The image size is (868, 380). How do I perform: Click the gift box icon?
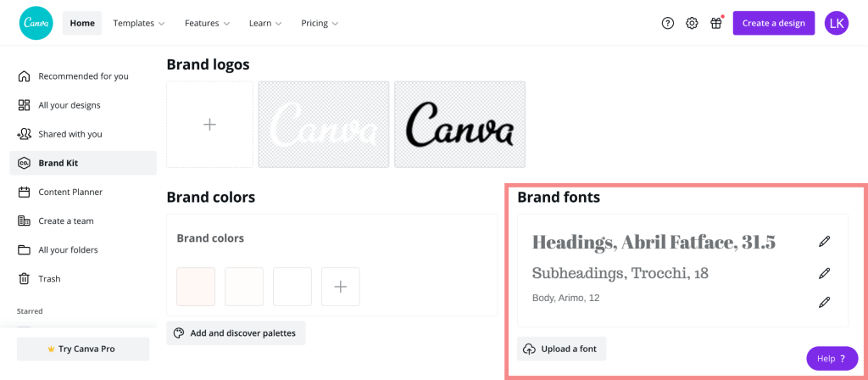click(716, 23)
